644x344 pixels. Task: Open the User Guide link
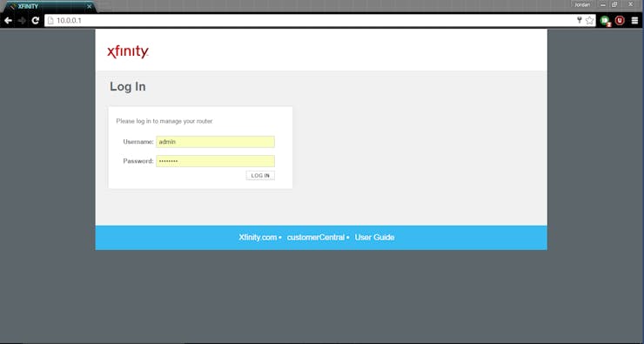click(374, 238)
